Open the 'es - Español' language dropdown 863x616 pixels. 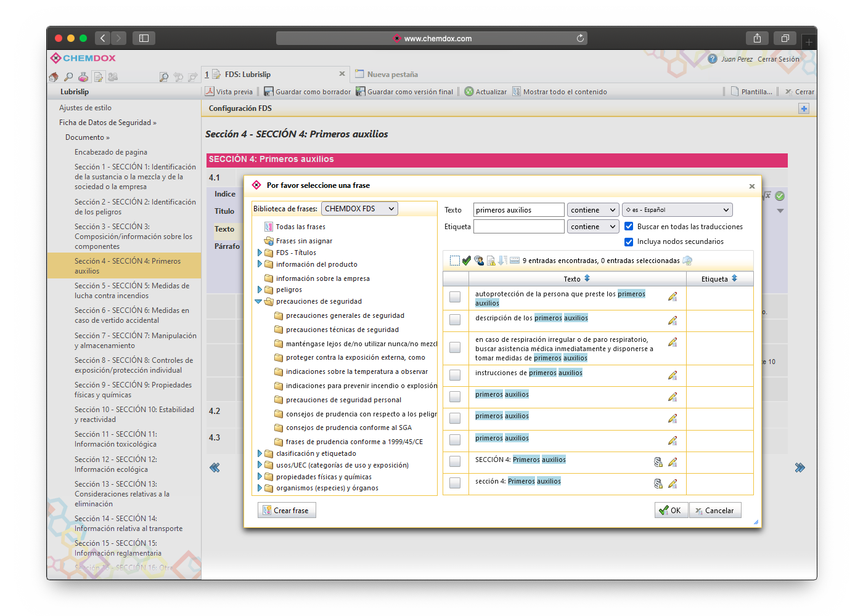[x=677, y=210]
